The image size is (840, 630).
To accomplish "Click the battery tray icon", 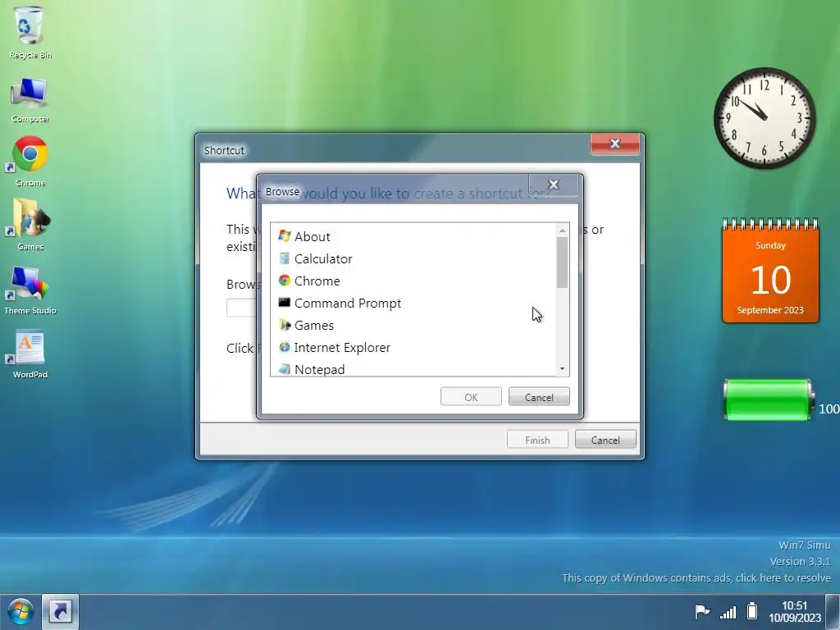I will [x=752, y=611].
